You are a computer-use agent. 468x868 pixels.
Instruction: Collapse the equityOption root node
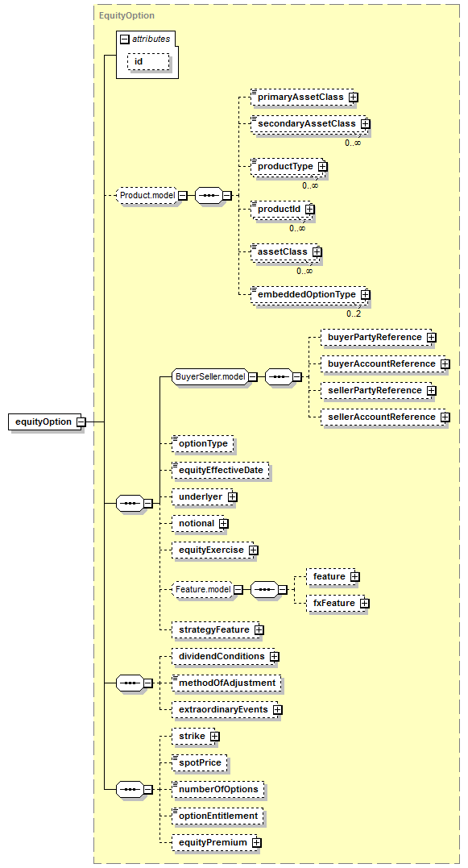(x=81, y=422)
